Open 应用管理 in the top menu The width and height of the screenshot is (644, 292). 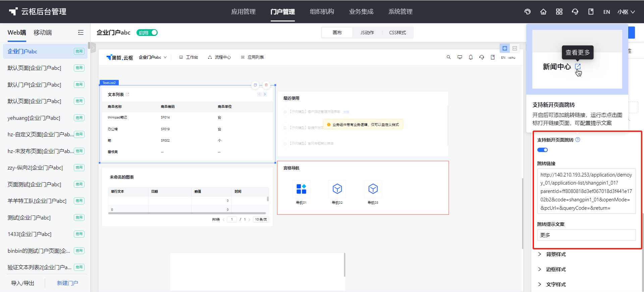pos(244,12)
